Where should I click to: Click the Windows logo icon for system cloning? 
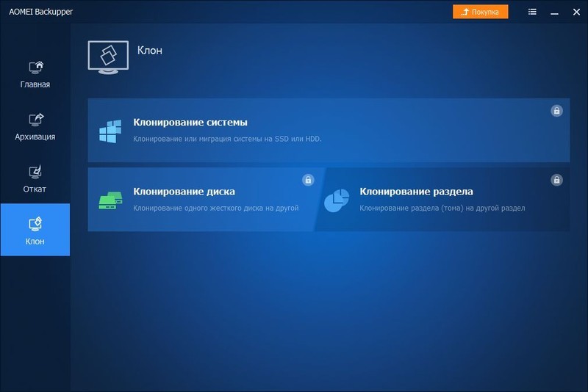[x=110, y=131]
